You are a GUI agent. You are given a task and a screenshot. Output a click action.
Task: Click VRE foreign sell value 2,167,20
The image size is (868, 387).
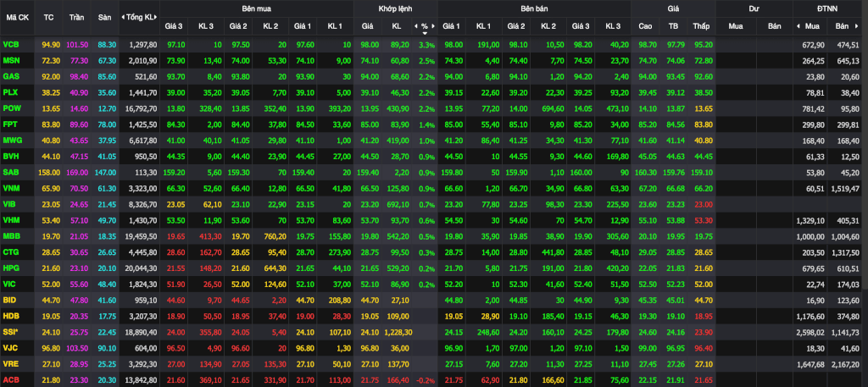click(x=845, y=364)
